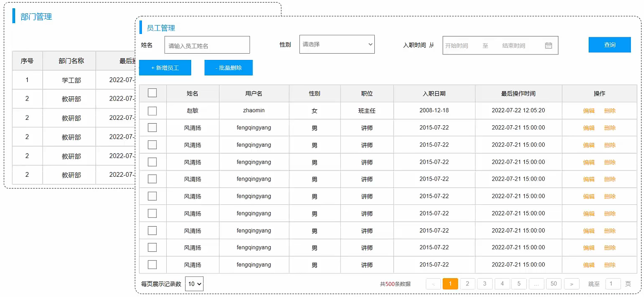Open the records-per-page dropdown showing 10

point(194,284)
